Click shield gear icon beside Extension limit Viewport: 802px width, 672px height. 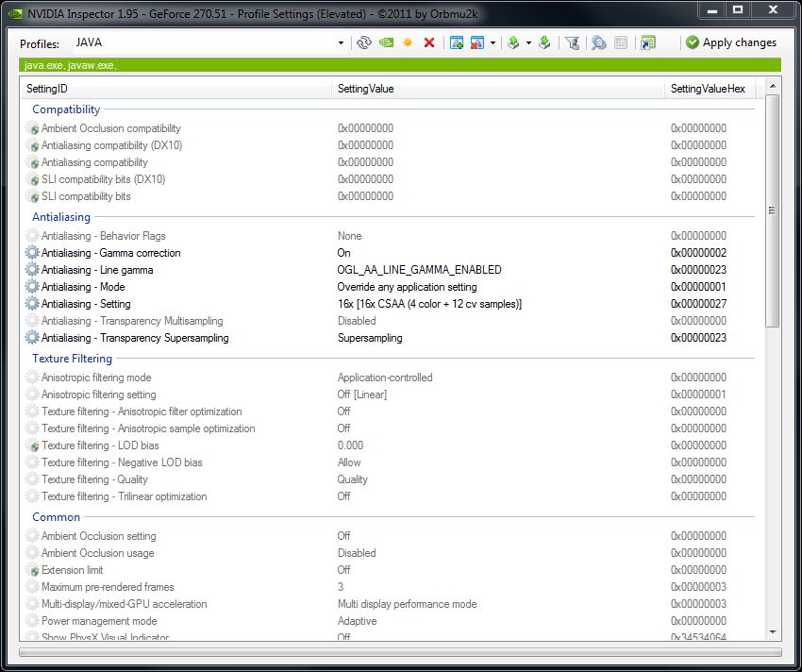[32, 570]
